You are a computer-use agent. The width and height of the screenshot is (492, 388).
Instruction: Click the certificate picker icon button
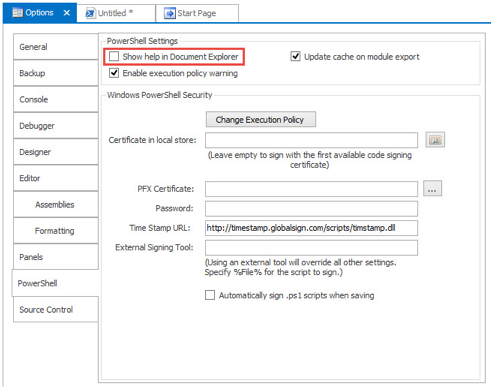pyautogui.click(x=435, y=140)
